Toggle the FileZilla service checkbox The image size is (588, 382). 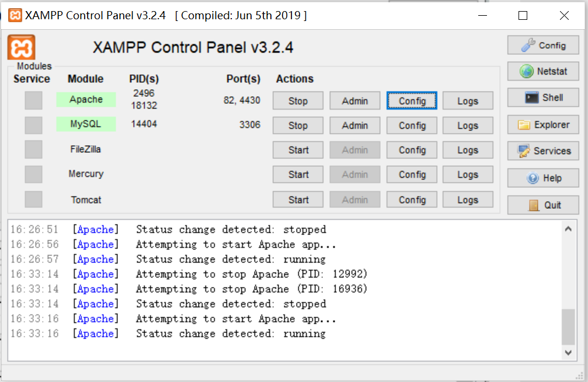[x=33, y=149]
